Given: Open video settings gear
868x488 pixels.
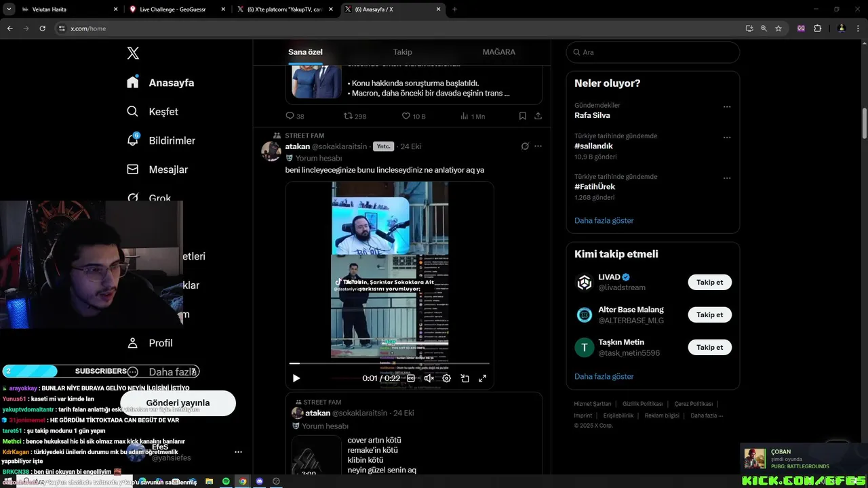Looking at the screenshot, I should [446, 378].
